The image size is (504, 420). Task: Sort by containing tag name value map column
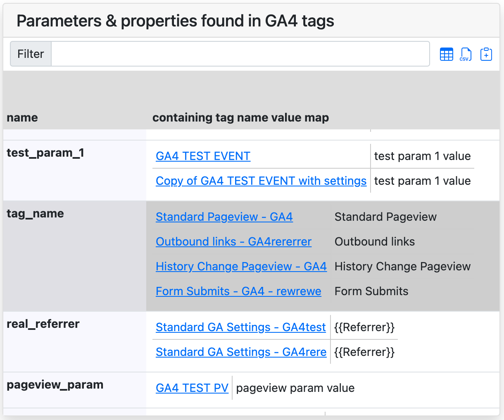click(241, 117)
